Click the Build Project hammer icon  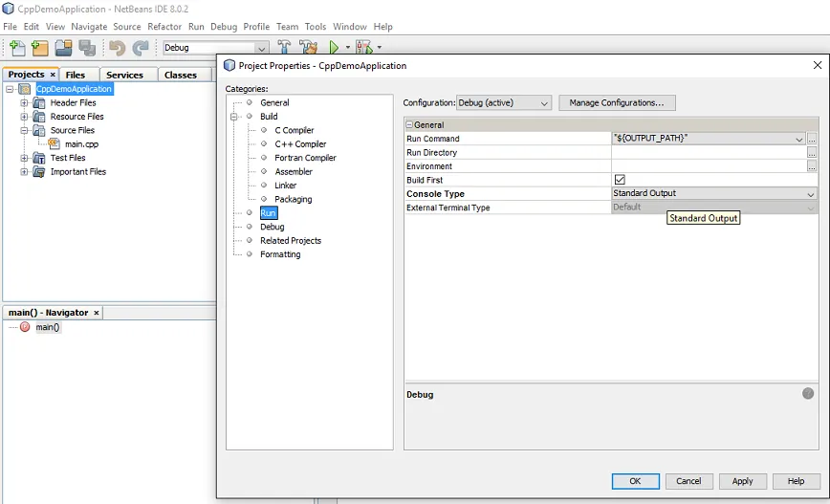[x=284, y=48]
